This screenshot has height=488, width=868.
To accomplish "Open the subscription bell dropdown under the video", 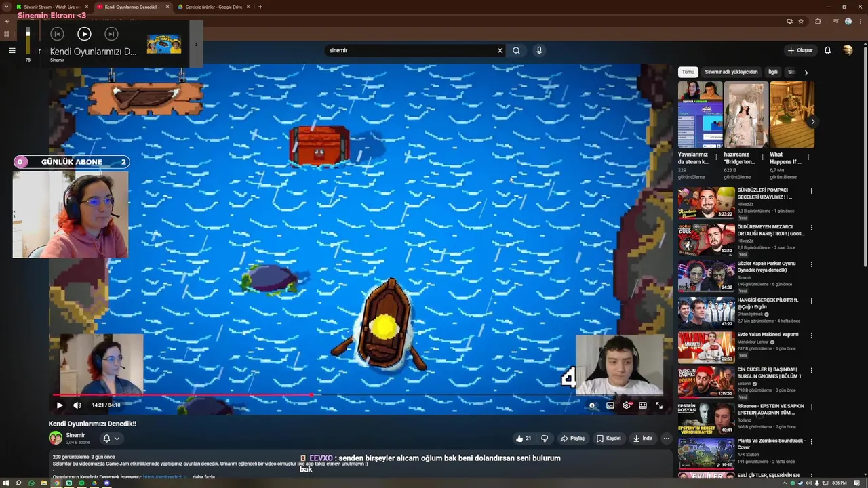I will 111,439.
